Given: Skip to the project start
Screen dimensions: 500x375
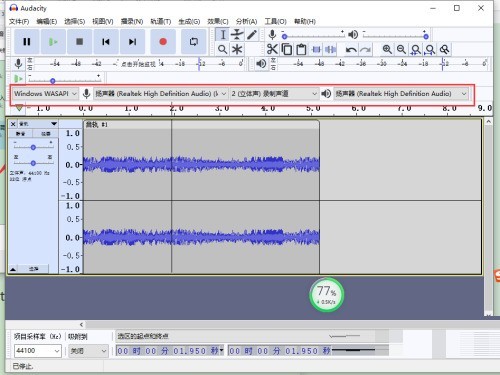Looking at the screenshot, I should (x=106, y=42).
